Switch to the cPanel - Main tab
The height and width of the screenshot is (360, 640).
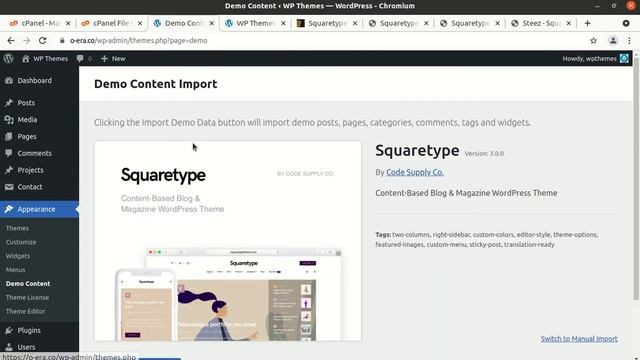click(40, 23)
